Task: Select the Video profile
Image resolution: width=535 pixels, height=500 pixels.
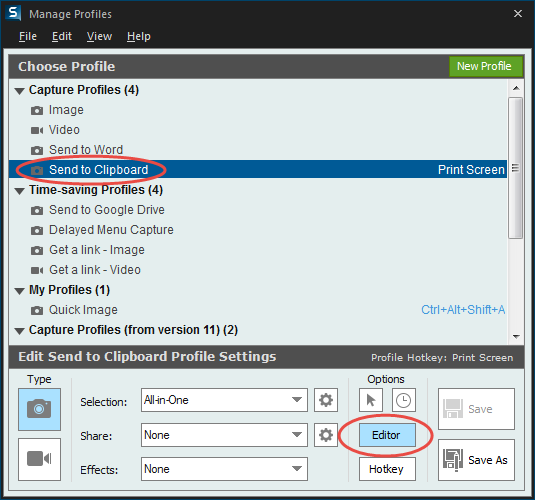Action: click(x=258, y=130)
